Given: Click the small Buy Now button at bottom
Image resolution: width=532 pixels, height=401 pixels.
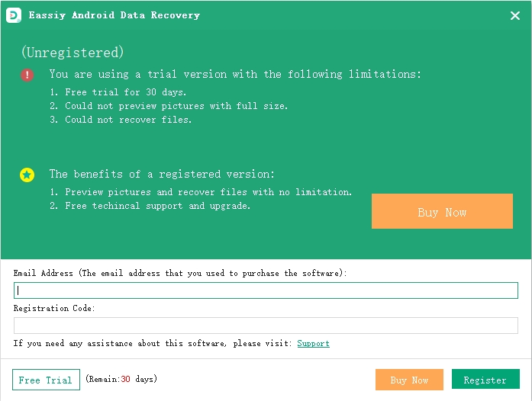Looking at the screenshot, I should point(409,380).
